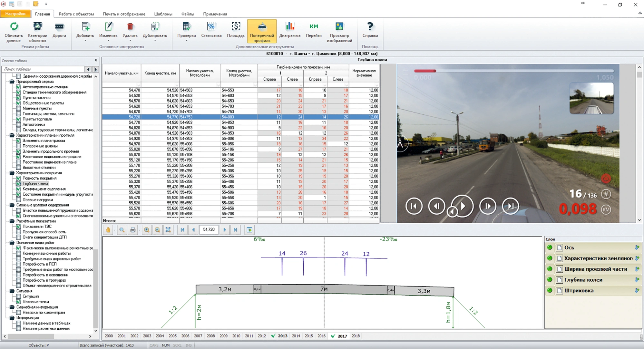
Task: Enable the Поперечные уклоны checkbox
Action: coord(19,146)
